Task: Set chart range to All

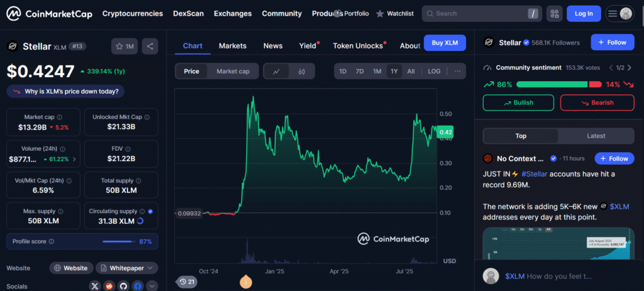Action: coord(411,72)
